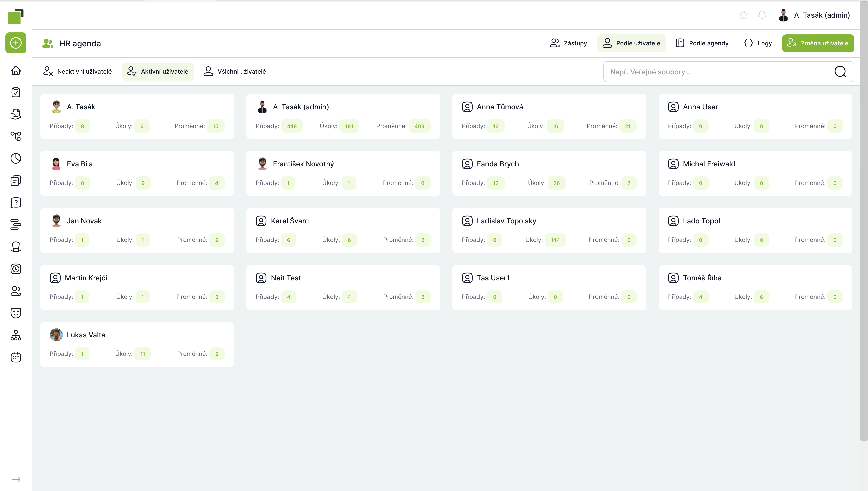Click the HR agenda title icon
The height and width of the screenshot is (491, 868).
[x=47, y=43]
